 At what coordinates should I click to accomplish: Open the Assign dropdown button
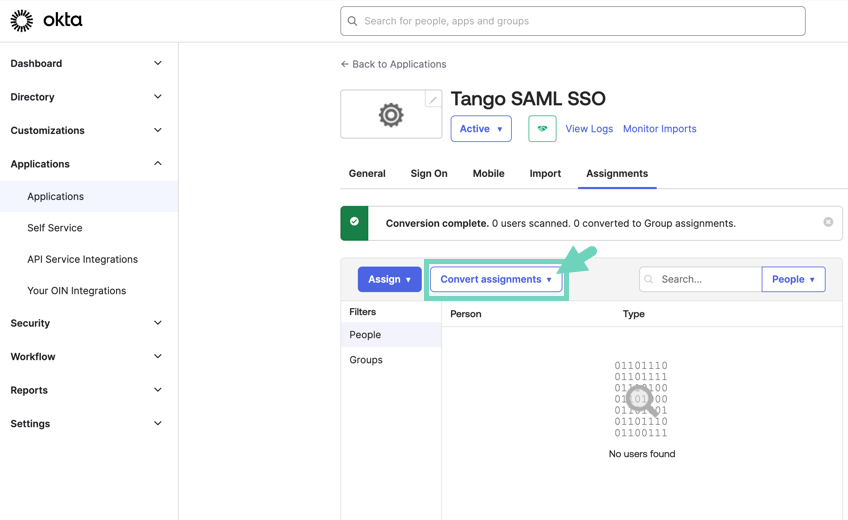389,279
